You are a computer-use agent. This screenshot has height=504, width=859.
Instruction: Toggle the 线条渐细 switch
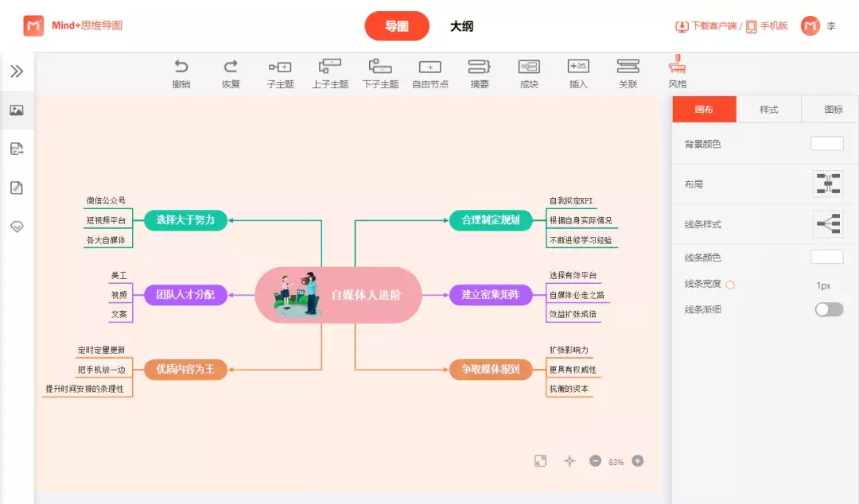[x=829, y=309]
